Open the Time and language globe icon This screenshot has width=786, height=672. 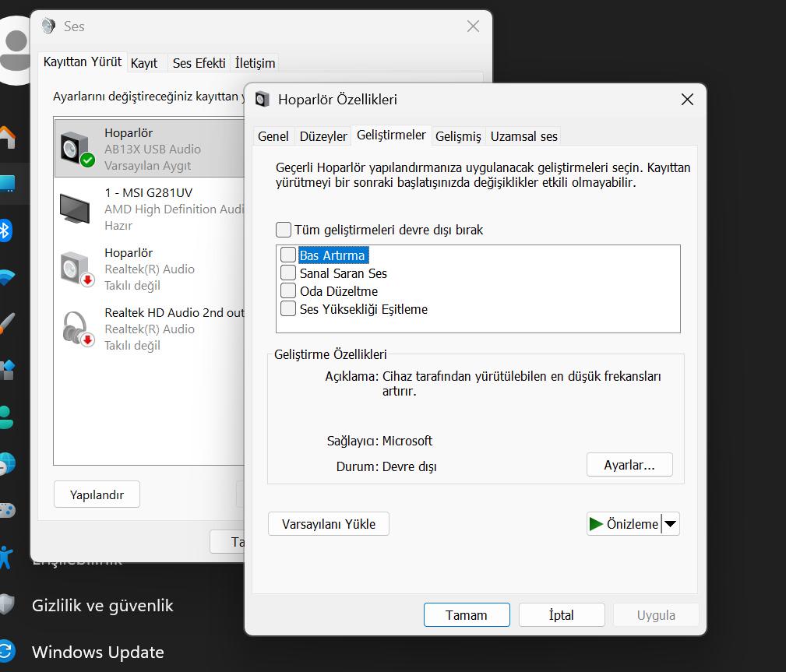(7, 463)
